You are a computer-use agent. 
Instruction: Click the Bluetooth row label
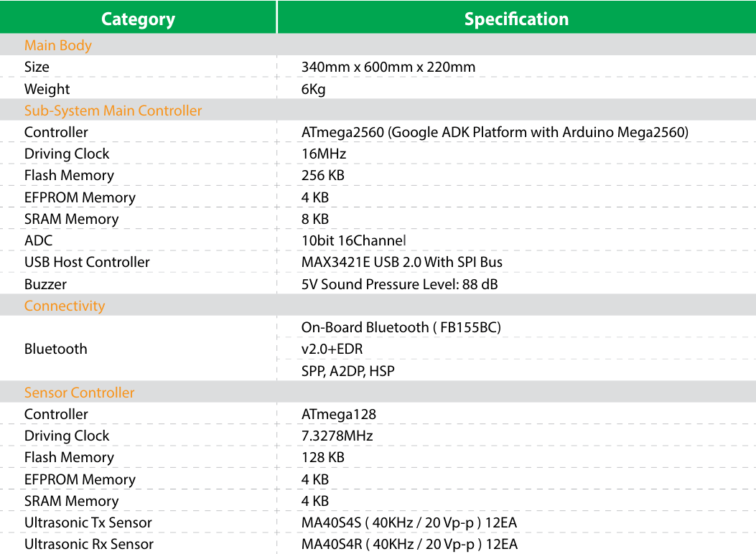pyautogui.click(x=56, y=349)
